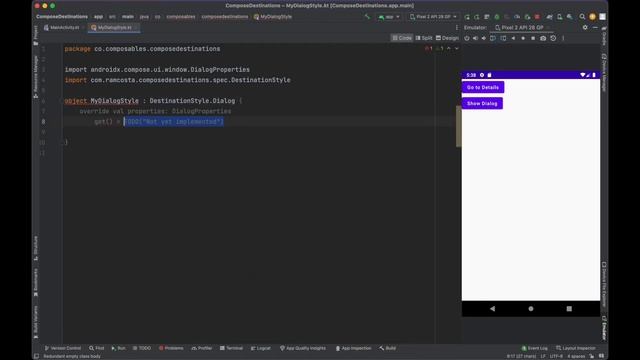The height and width of the screenshot is (360, 640).
Task: Open the TODO tool window
Action: pos(142,348)
